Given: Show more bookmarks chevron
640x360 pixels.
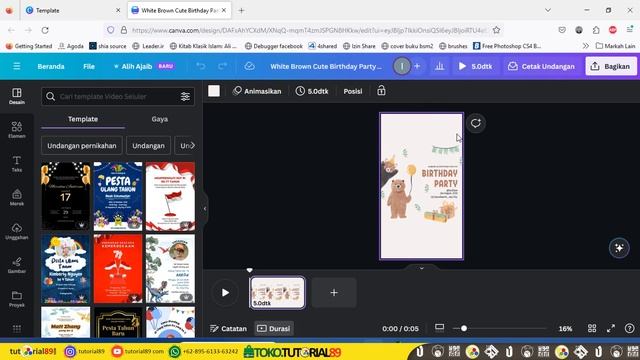Looking at the screenshot, I should (x=586, y=46).
